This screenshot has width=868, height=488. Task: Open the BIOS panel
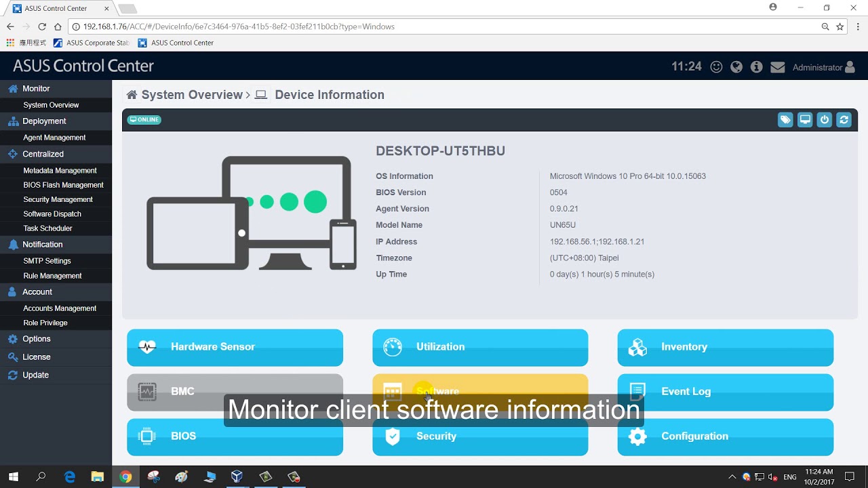(x=235, y=436)
